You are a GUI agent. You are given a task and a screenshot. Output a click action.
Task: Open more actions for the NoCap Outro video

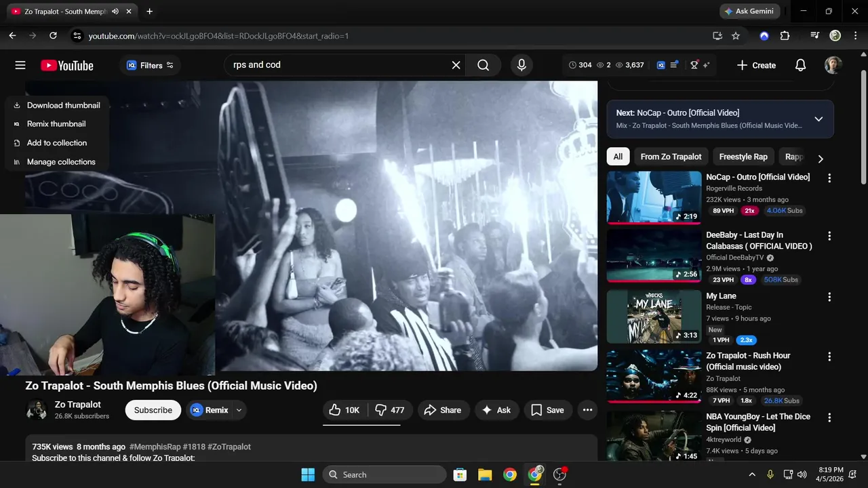click(x=829, y=178)
